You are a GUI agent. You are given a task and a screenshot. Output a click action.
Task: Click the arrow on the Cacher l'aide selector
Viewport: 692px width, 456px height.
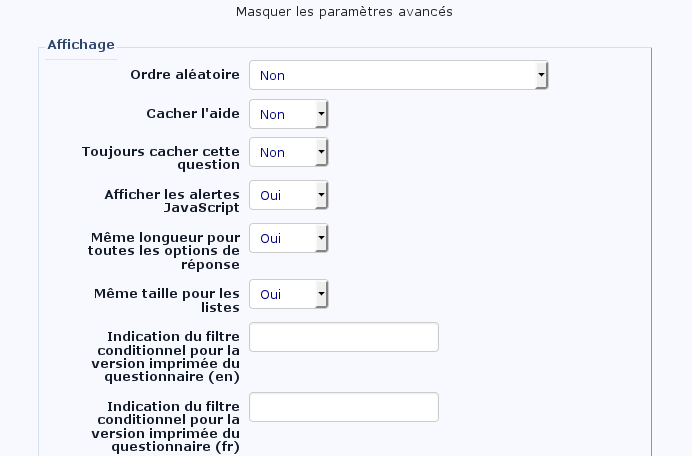coord(321,115)
